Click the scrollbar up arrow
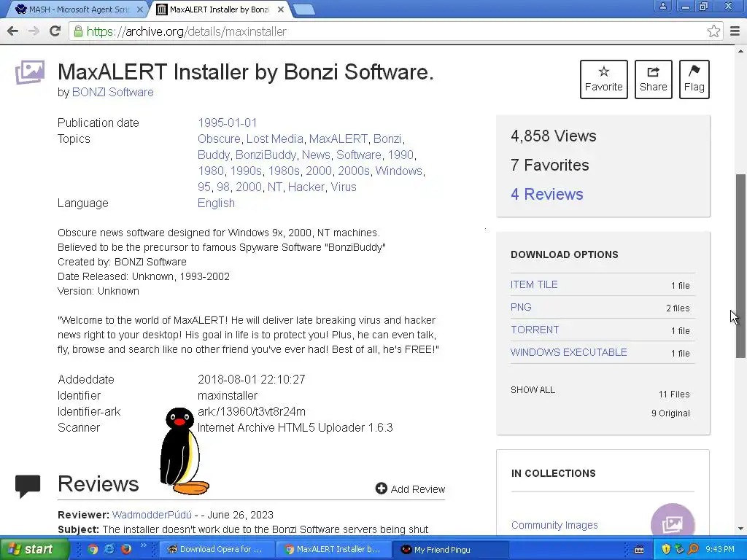The image size is (747, 560). [x=740, y=51]
